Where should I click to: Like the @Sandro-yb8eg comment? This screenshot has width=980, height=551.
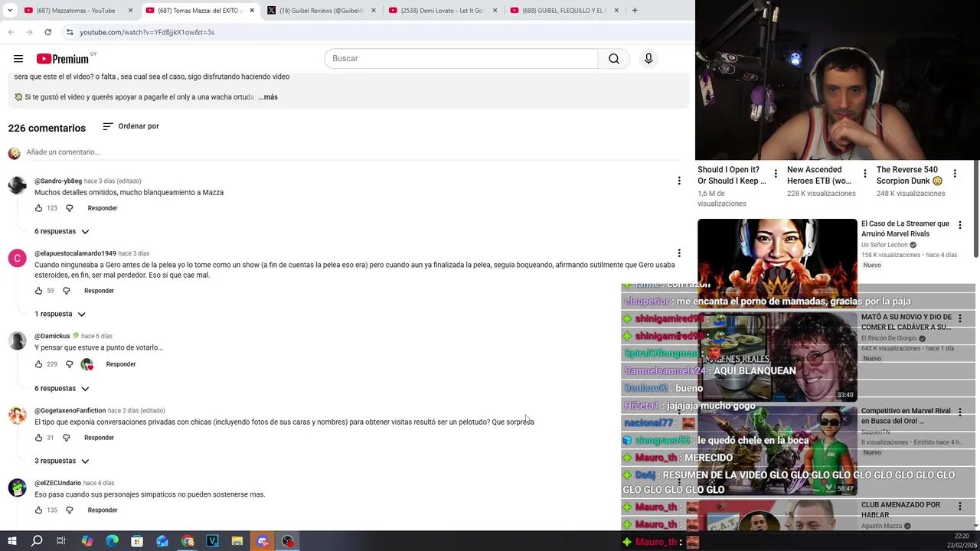click(39, 208)
